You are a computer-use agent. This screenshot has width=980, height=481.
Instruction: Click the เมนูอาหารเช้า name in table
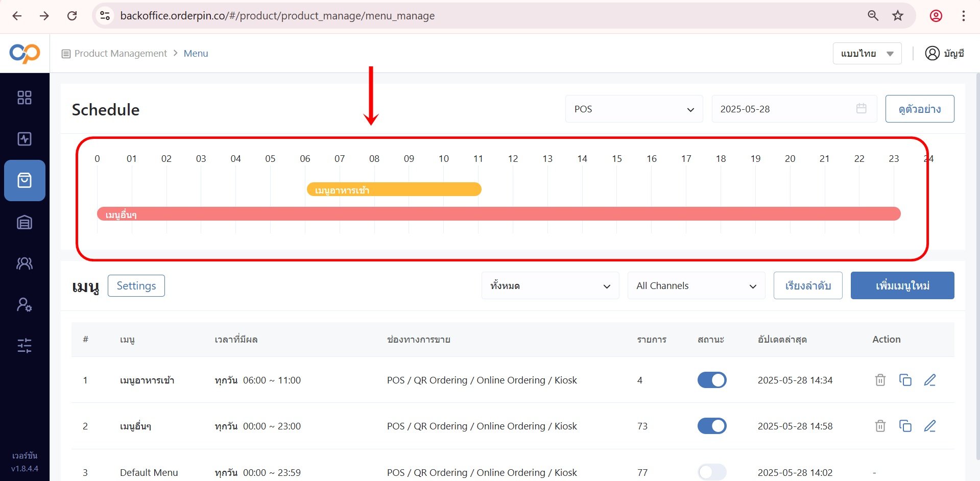147,380
